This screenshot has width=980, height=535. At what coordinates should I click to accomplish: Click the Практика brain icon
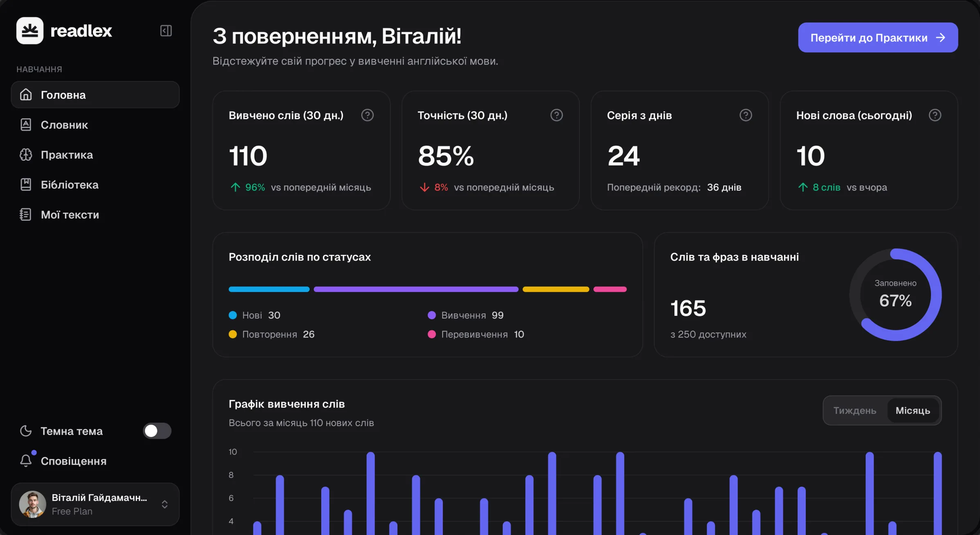(x=26, y=155)
